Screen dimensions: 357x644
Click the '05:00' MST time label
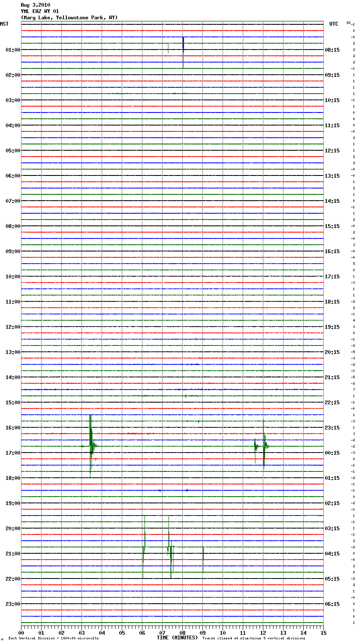[13, 151]
